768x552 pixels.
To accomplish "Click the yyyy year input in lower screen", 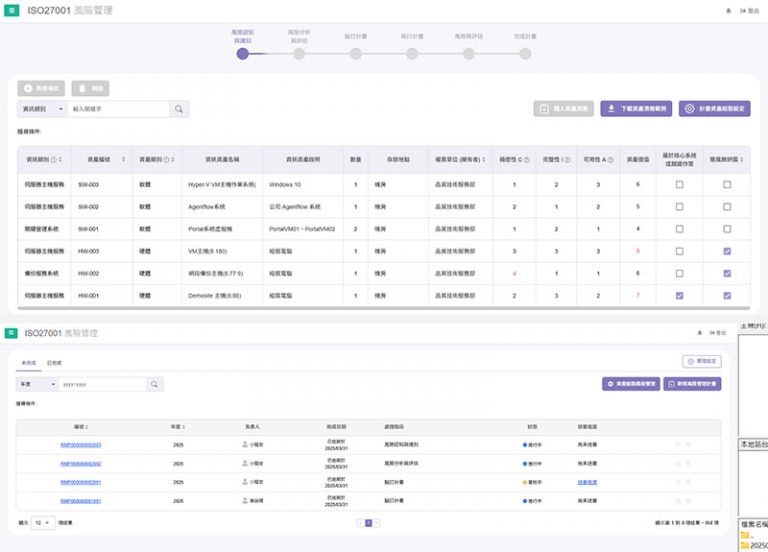I will (102, 384).
